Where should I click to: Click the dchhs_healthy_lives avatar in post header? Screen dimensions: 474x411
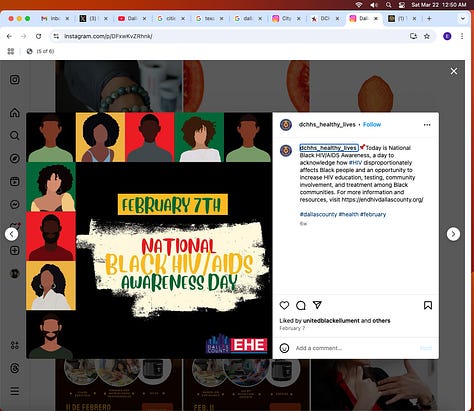286,125
